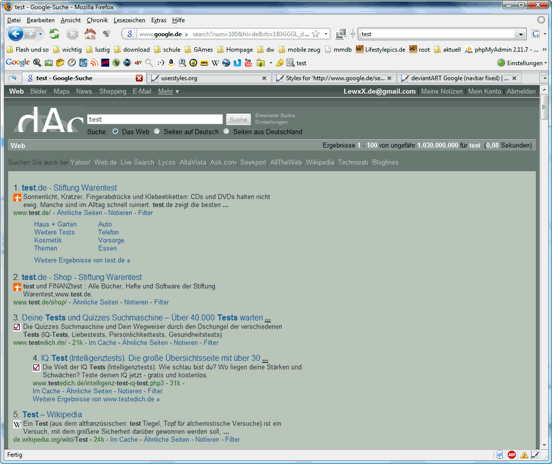Open the GAmes bookmark folder
This screenshot has width=552, height=464.
199,50
